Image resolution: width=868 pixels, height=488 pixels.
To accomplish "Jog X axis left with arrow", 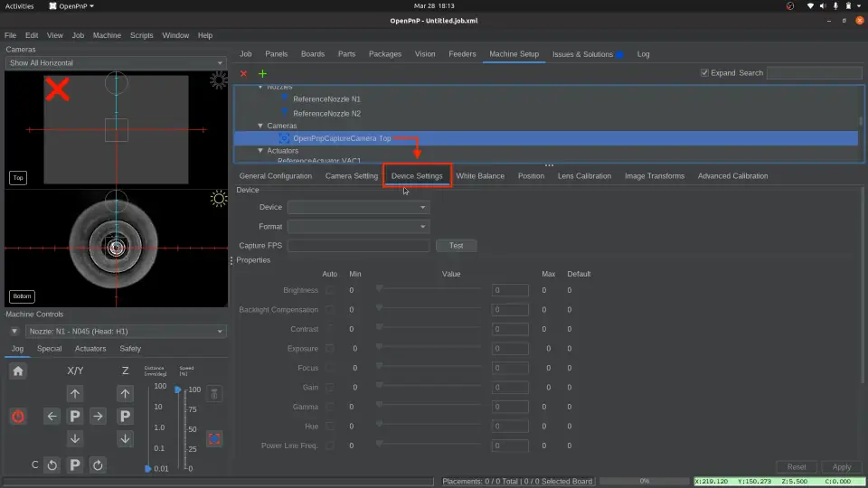I will (52, 416).
